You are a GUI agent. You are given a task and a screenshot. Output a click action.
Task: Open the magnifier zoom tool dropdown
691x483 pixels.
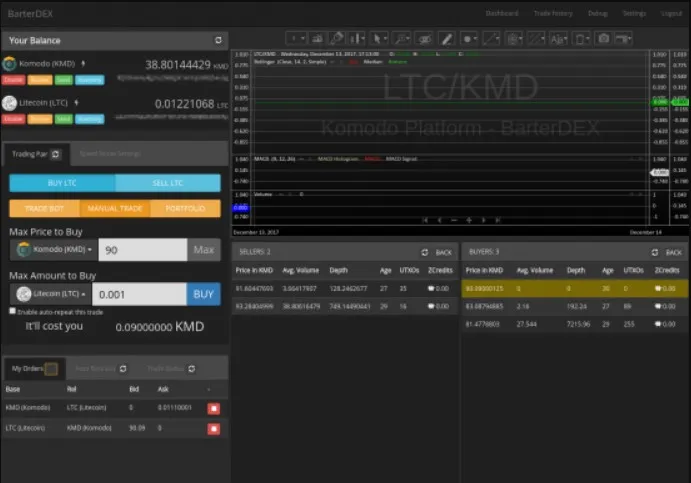pos(401,39)
